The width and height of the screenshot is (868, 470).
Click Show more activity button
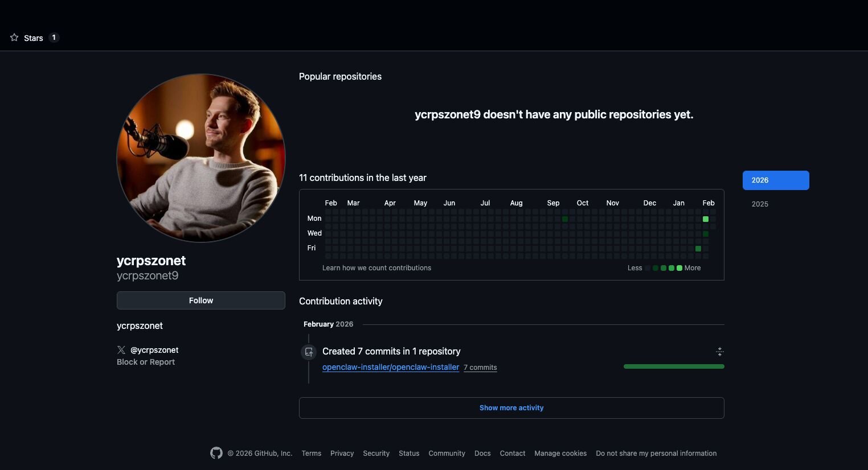click(511, 408)
